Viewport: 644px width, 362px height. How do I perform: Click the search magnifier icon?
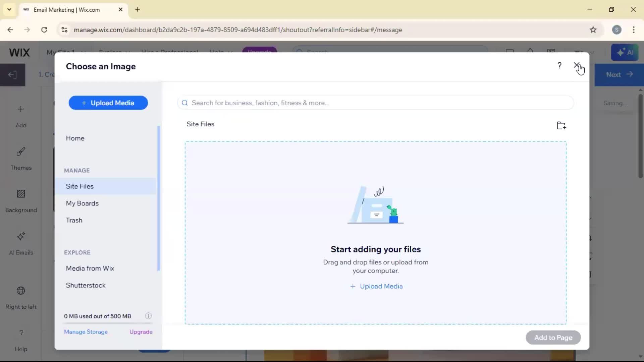tap(185, 103)
